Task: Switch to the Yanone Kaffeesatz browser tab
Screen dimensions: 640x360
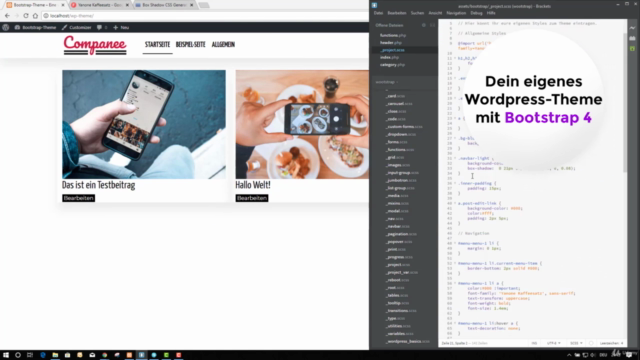Action: pos(99,5)
